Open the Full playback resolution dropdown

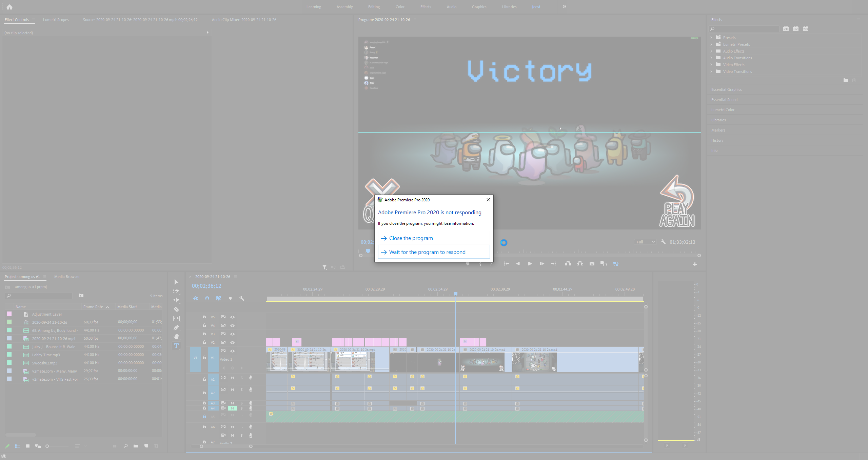645,242
